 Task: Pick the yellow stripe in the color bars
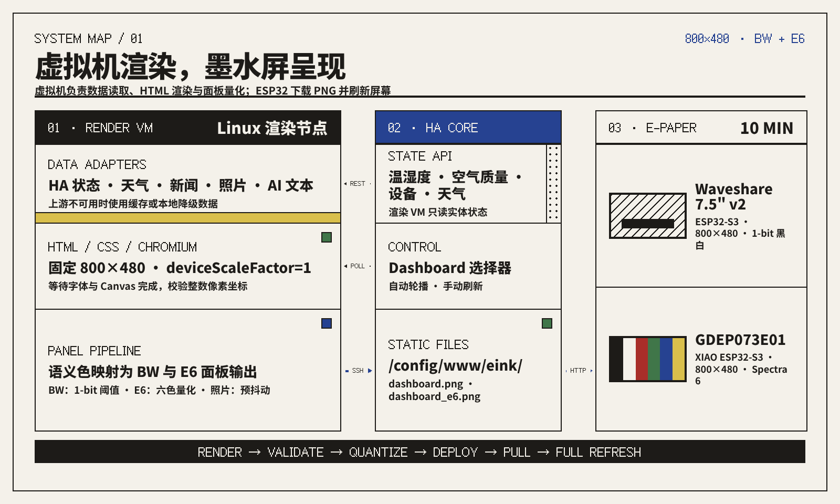tap(678, 359)
